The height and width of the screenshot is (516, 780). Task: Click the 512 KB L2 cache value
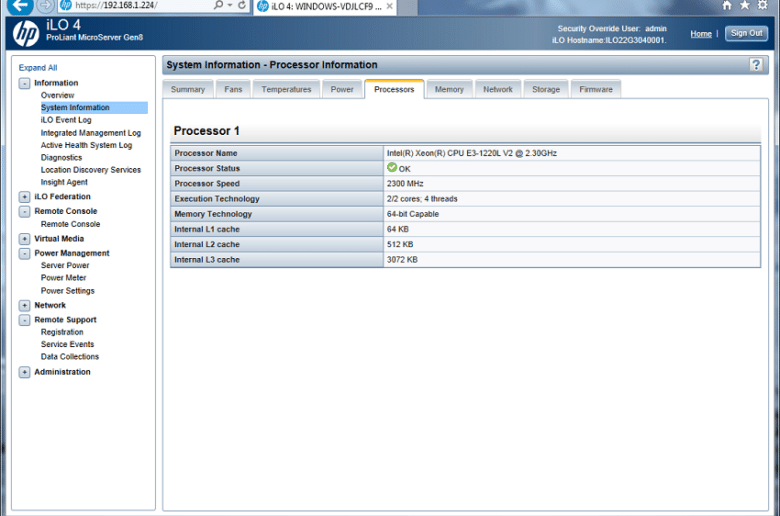pyautogui.click(x=400, y=244)
